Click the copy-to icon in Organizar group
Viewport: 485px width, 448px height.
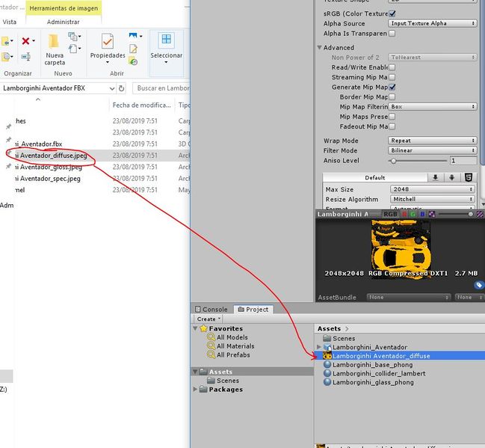tap(5, 57)
